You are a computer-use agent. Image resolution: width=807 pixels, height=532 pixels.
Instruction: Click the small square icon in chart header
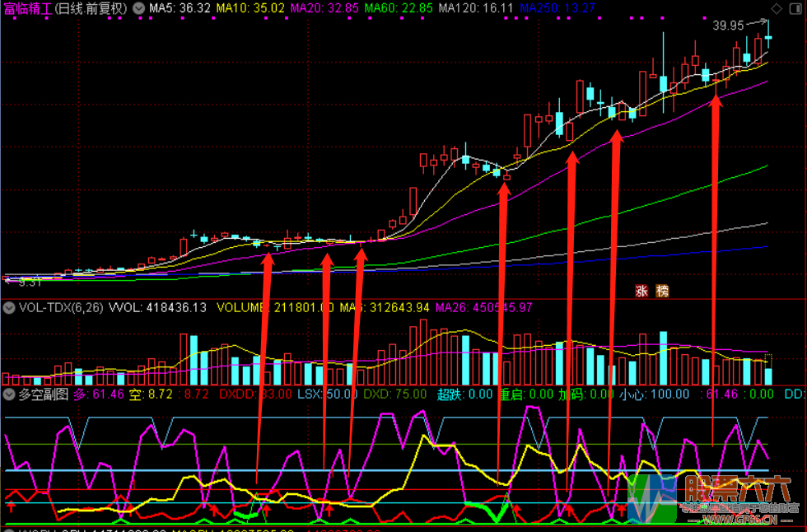click(796, 8)
